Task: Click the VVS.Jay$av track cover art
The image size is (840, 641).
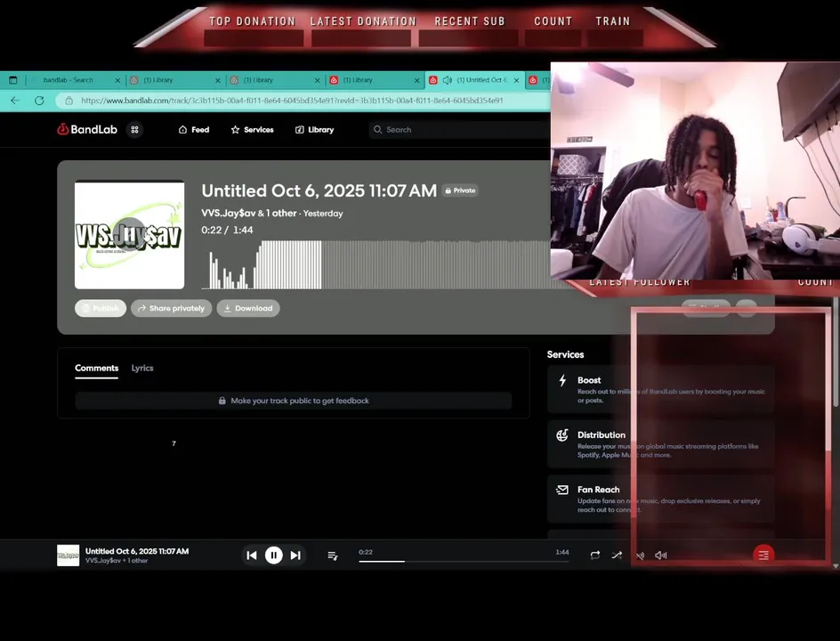Action: [x=130, y=234]
